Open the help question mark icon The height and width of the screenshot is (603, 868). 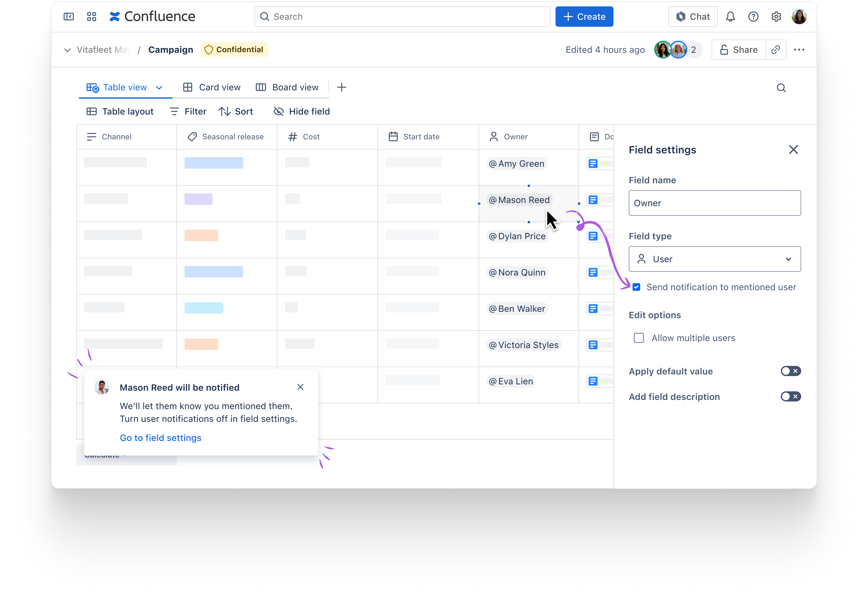click(753, 17)
